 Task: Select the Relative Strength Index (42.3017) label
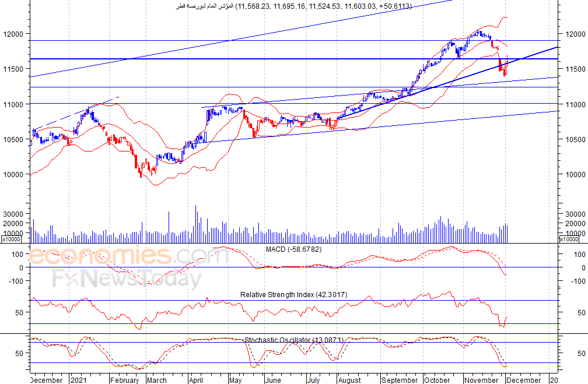pyautogui.click(x=293, y=295)
